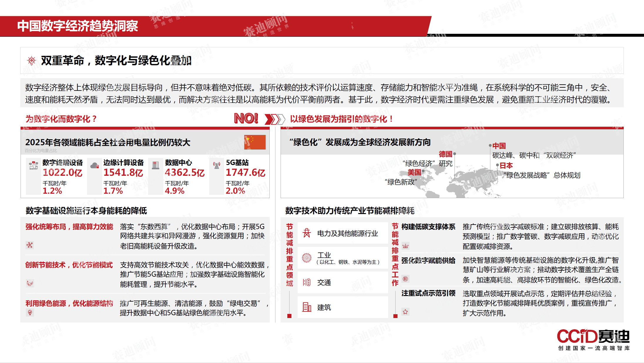Click the text 碳达峰、碳中和“双碳经济”

534,155
